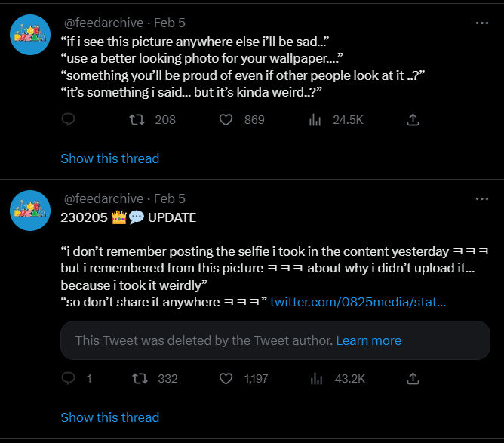This screenshot has height=443, width=504.
Task: Open the twitter.com/0825media link
Action: [x=358, y=302]
